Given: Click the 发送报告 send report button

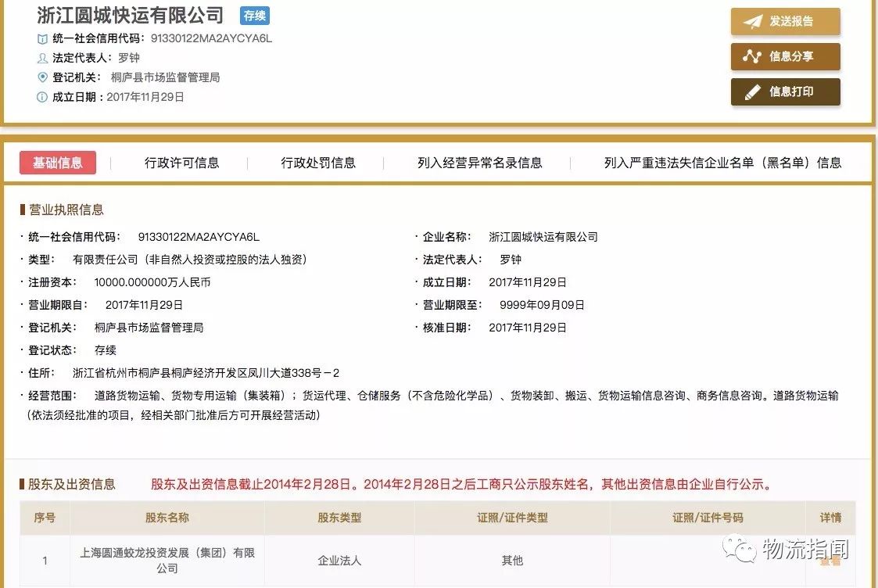Looking at the screenshot, I should coord(785,21).
